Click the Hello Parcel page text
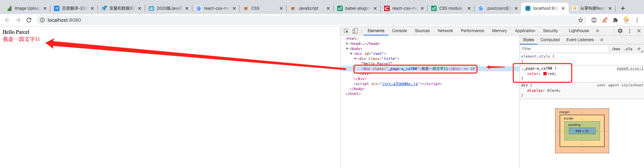The height and width of the screenshot is (168, 644). 16,32
